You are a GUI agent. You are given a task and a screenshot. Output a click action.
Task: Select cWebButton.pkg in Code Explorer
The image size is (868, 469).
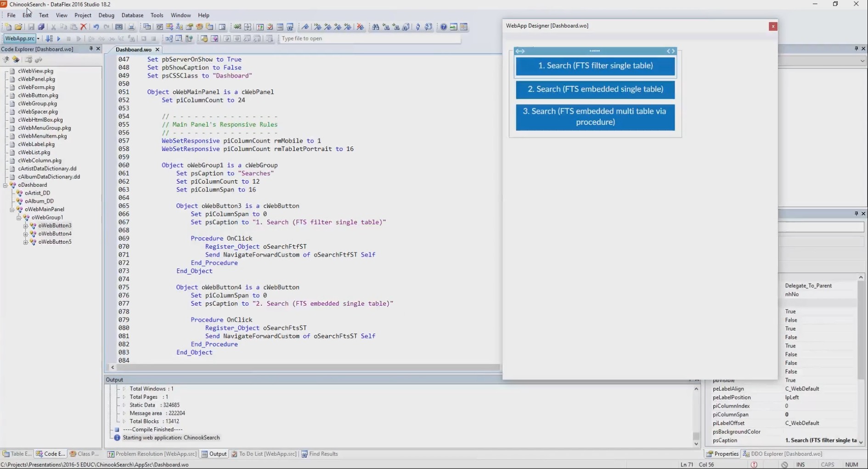click(38, 95)
